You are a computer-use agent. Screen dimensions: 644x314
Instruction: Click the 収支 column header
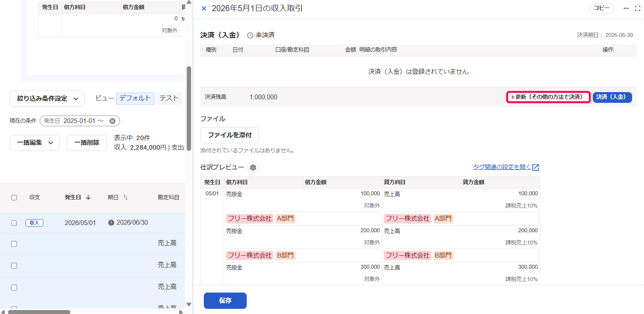pos(35,197)
